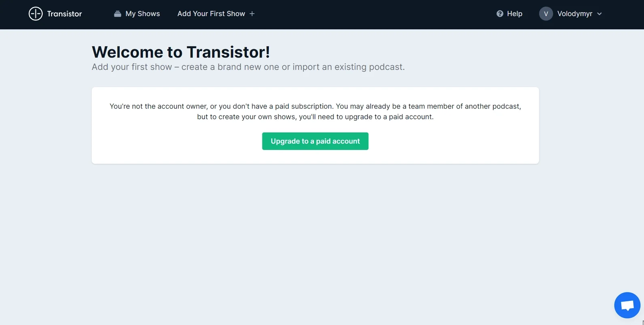644x325 pixels.
Task: Click the Help question mark icon
Action: (x=500, y=14)
